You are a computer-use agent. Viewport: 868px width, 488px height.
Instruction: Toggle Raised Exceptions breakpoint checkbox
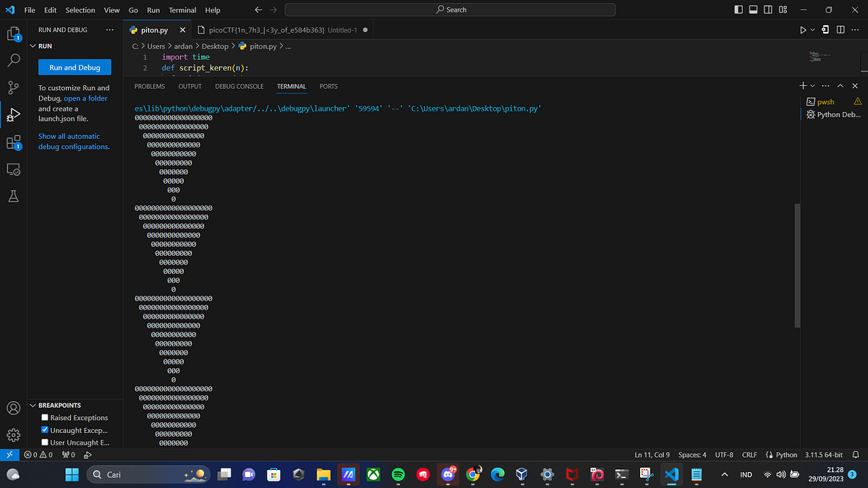click(x=45, y=418)
